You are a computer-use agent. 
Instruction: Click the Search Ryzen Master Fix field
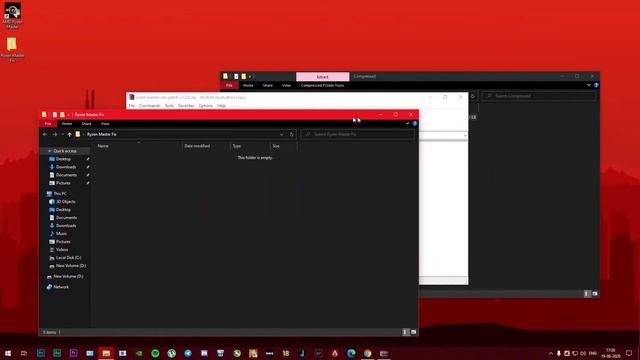(358, 134)
